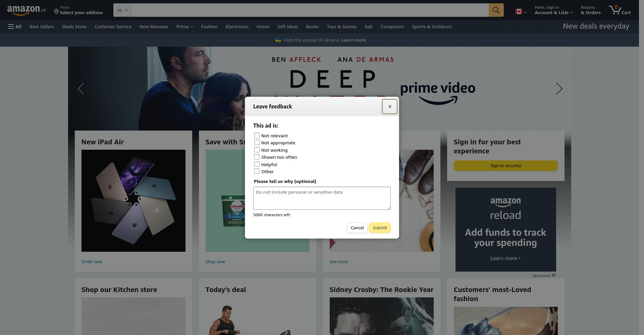Open Returns & Orders link
644x335 pixels.
591,10
